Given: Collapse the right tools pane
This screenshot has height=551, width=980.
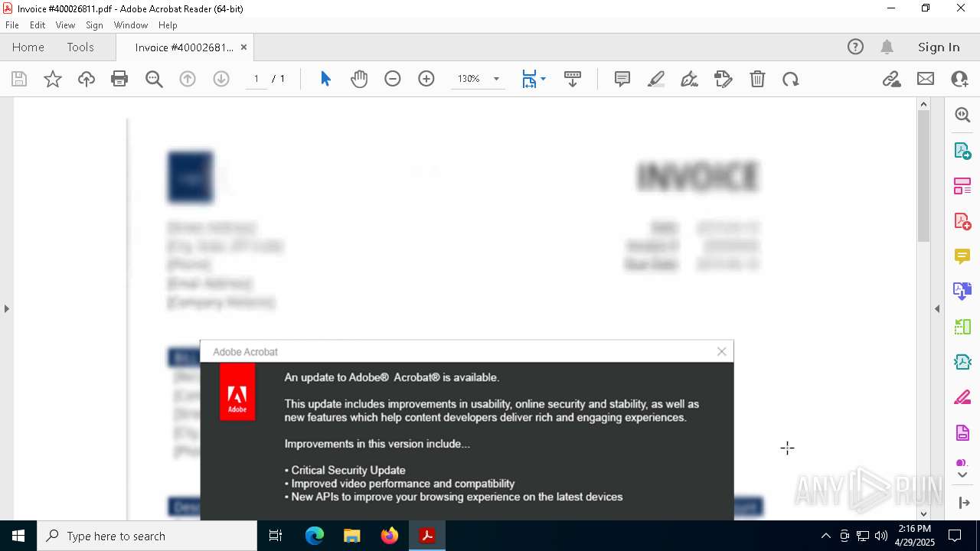Looking at the screenshot, I should tap(937, 308).
